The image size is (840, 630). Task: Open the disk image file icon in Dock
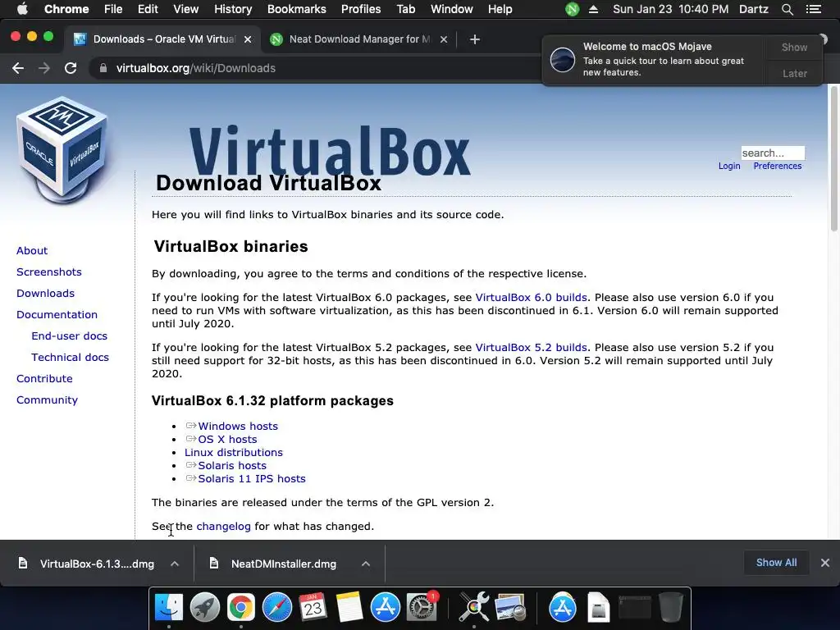tap(598, 607)
